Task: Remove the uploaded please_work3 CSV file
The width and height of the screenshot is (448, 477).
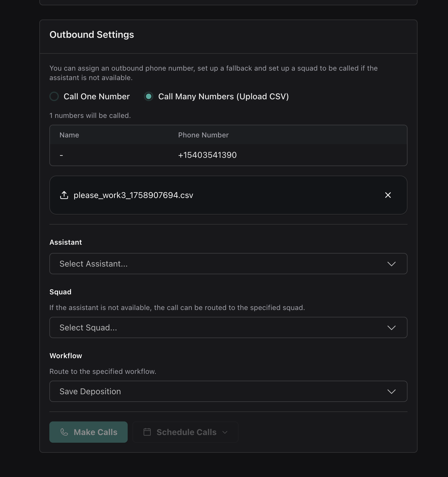Action: pyautogui.click(x=388, y=195)
